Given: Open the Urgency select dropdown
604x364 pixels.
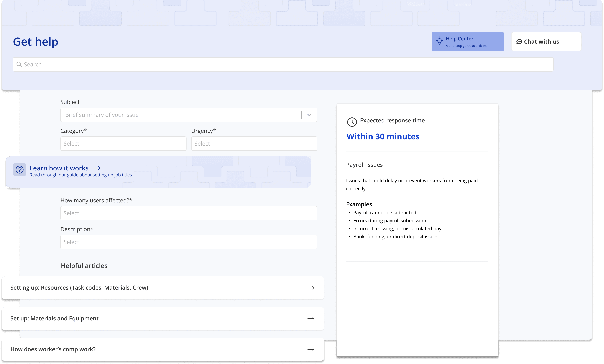Looking at the screenshot, I should click(254, 144).
